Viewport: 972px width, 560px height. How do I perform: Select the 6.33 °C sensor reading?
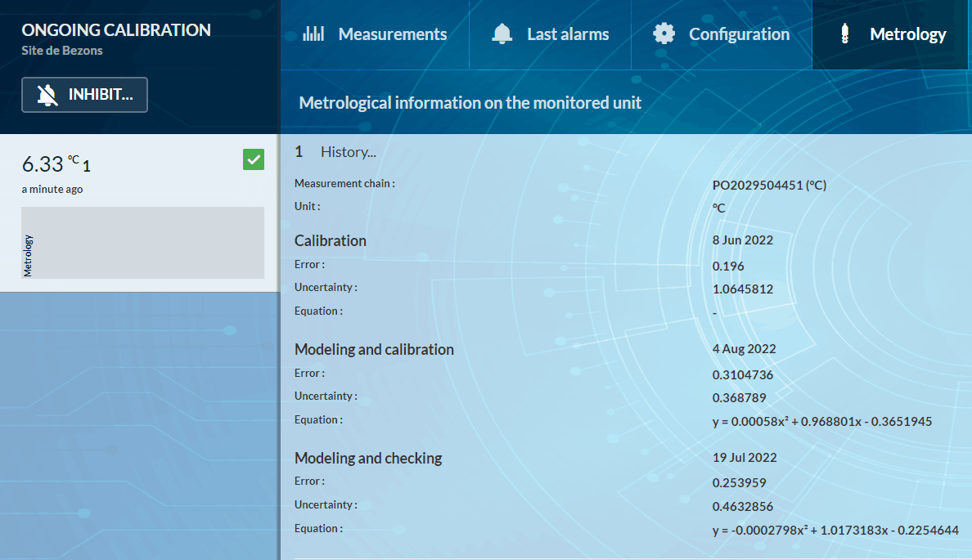pyautogui.click(x=56, y=164)
